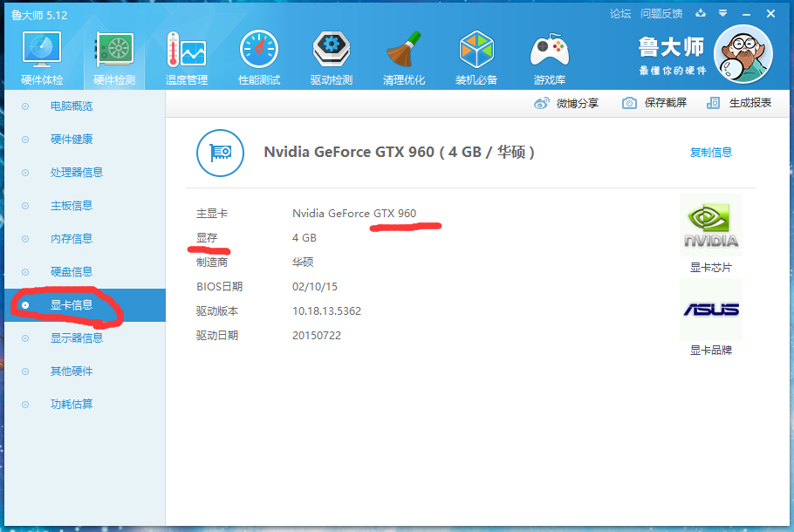Image resolution: width=794 pixels, height=532 pixels.
Task: Select 硬件检测 hardware detection icon
Action: pos(114,50)
